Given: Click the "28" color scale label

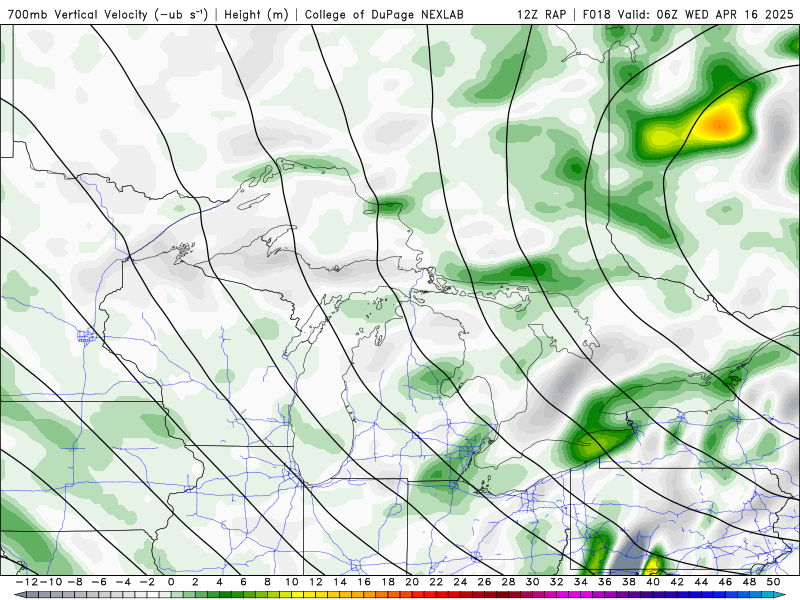Looking at the screenshot, I should tap(508, 582).
